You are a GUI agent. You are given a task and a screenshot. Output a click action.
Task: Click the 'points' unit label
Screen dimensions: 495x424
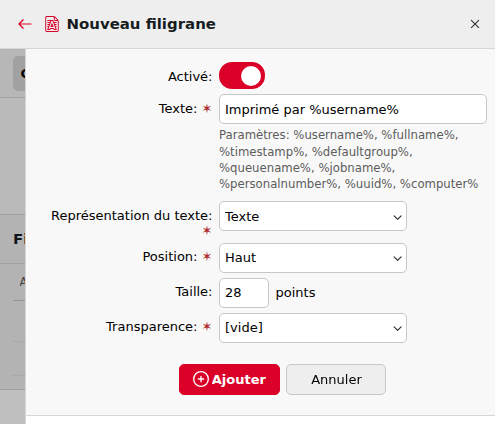295,293
